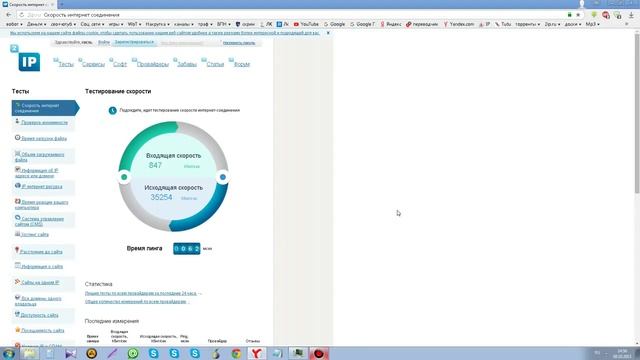Open the first Skype taskbar icon
The image size is (640, 360).
pos(154,353)
